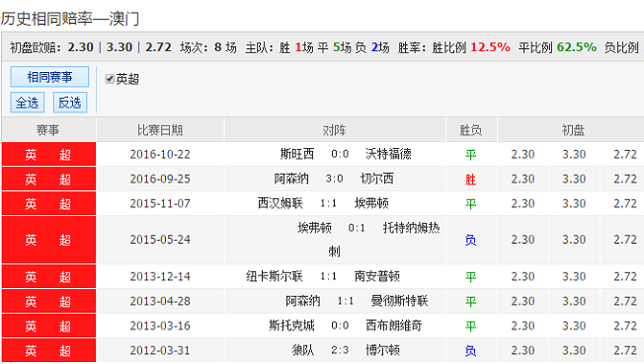Select the date 2016-09-25
Image resolution: width=644 pixels, height=364 pixels.
click(x=160, y=179)
